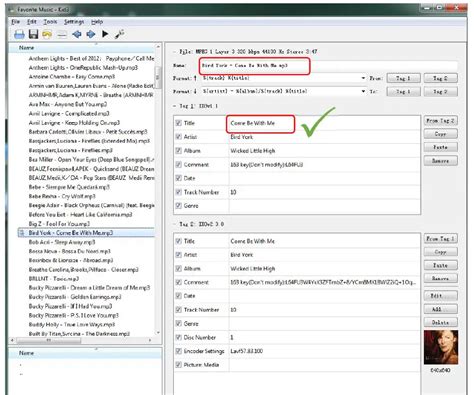Toggle Track Number checkbox in Tag 1

tap(178, 192)
